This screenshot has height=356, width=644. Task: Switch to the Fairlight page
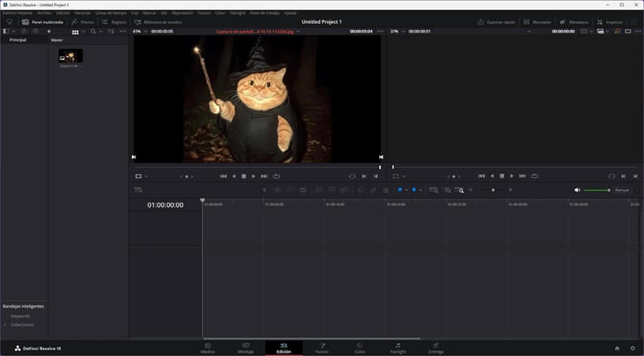(398, 348)
